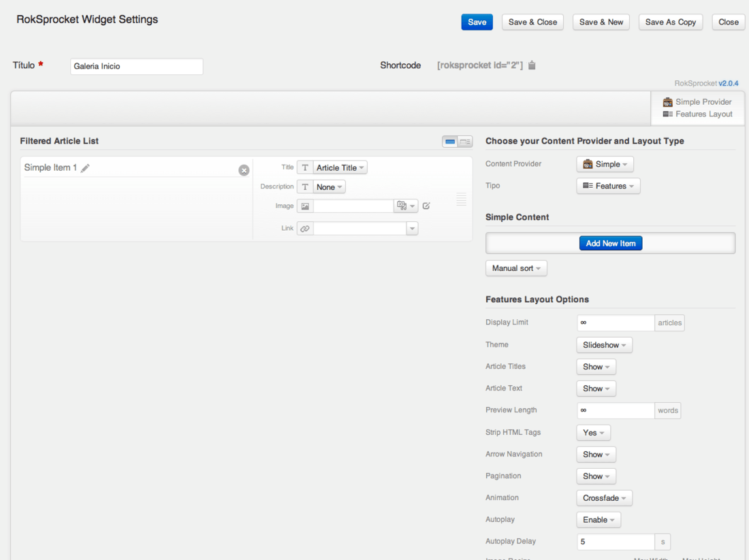Focus the Preview Length input field
The image size is (749, 560).
pos(616,410)
